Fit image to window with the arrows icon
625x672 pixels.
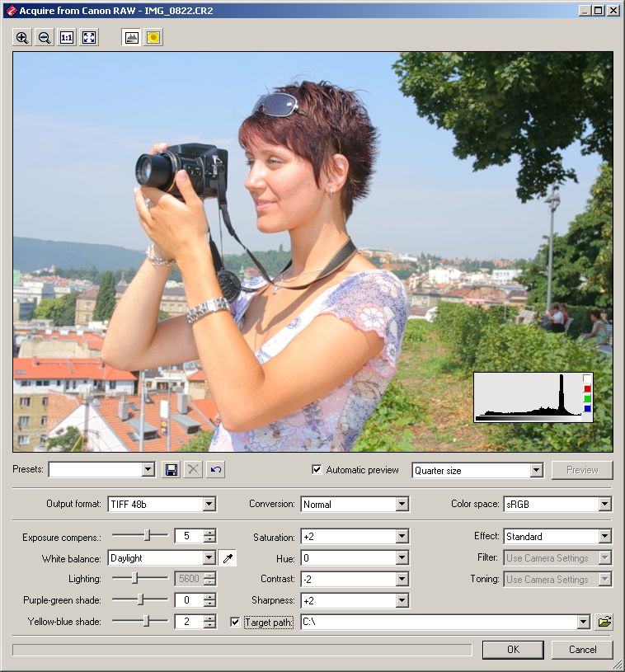(89, 37)
